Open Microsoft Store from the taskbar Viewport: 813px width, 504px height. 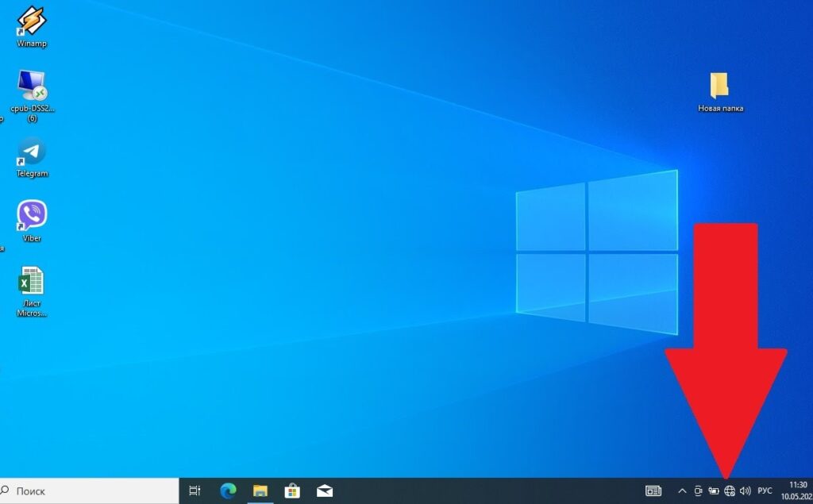[x=292, y=491]
